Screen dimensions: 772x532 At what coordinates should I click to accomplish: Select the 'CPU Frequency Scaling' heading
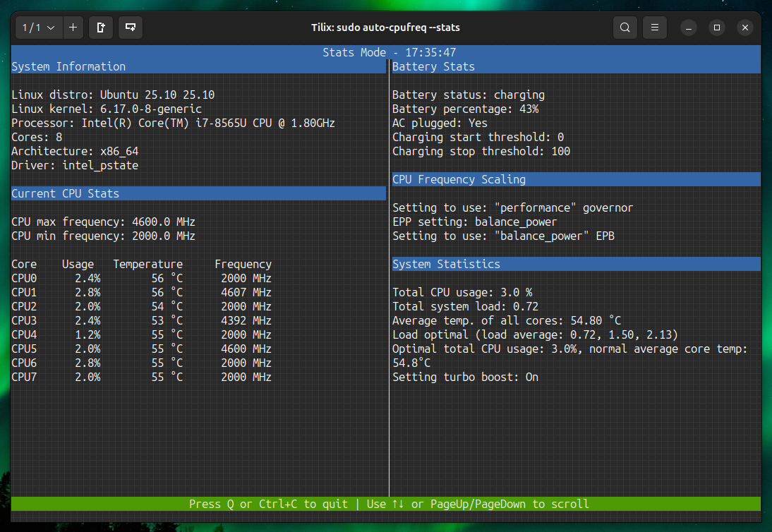click(459, 180)
